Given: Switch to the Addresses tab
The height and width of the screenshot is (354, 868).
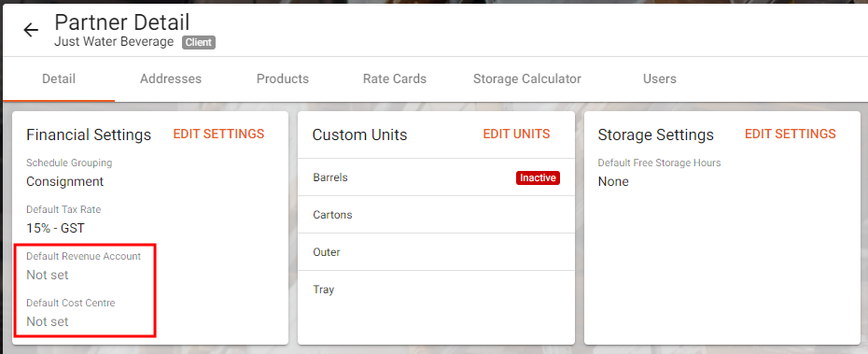Looking at the screenshot, I should (x=171, y=78).
